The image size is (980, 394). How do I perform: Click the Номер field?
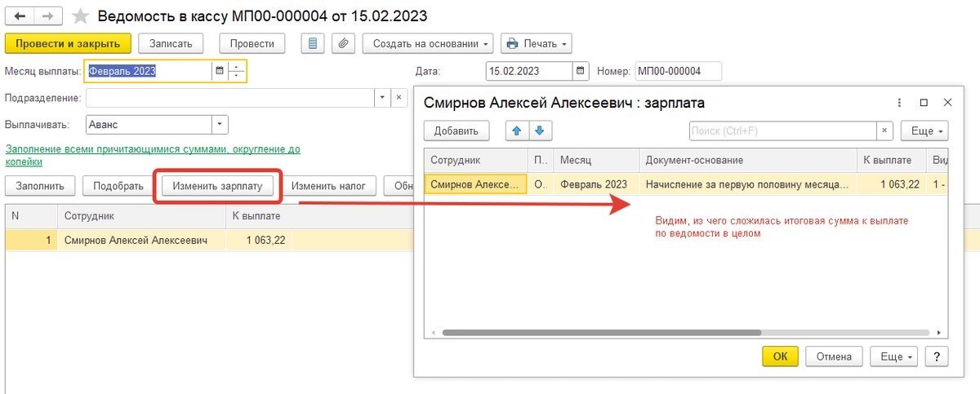point(679,71)
